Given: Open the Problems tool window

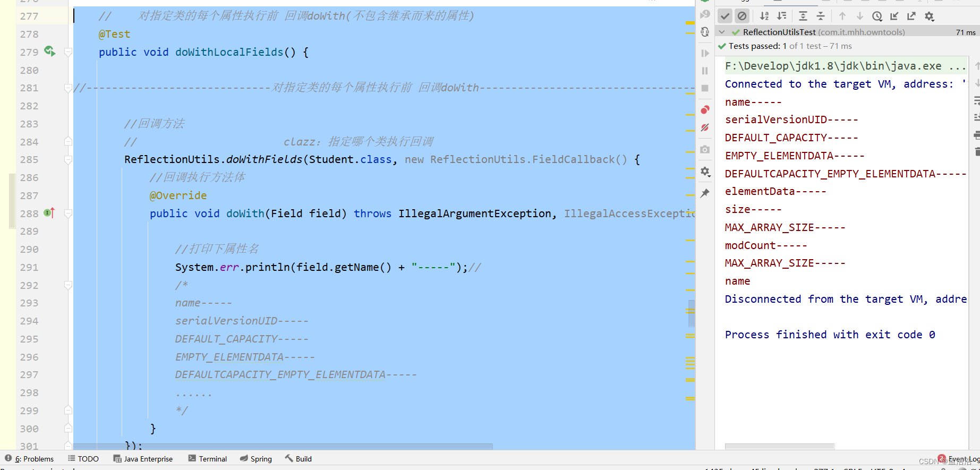Looking at the screenshot, I should point(29,459).
